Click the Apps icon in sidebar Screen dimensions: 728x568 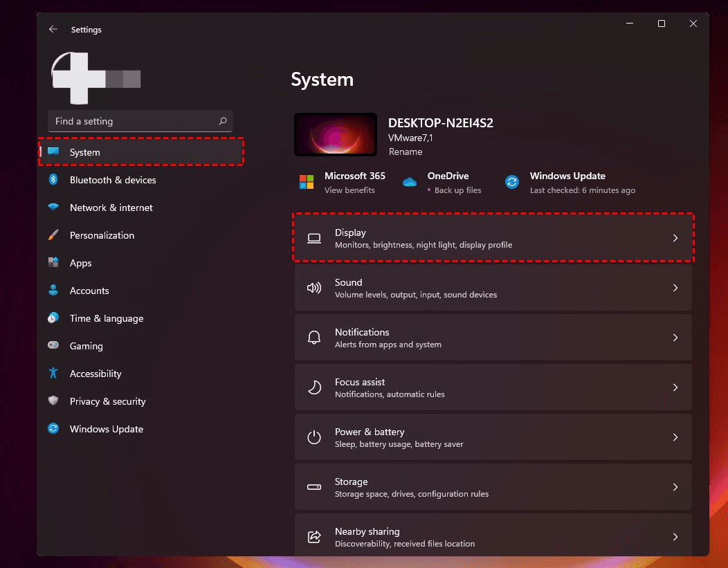click(x=53, y=262)
